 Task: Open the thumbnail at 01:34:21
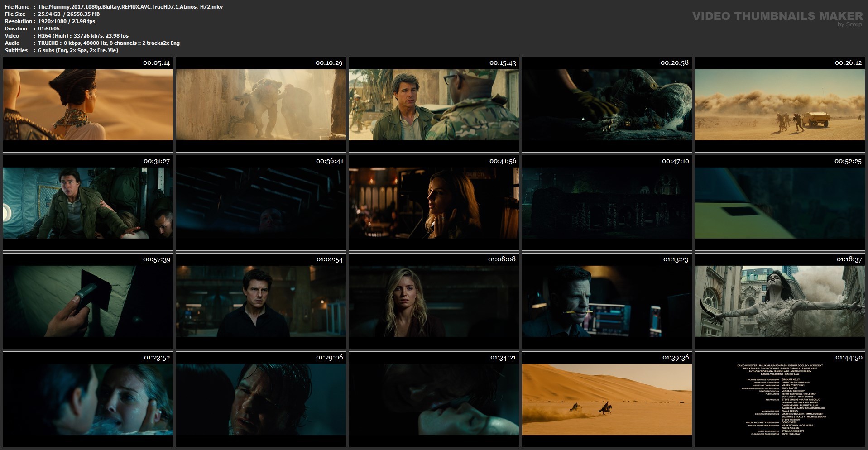click(x=434, y=399)
